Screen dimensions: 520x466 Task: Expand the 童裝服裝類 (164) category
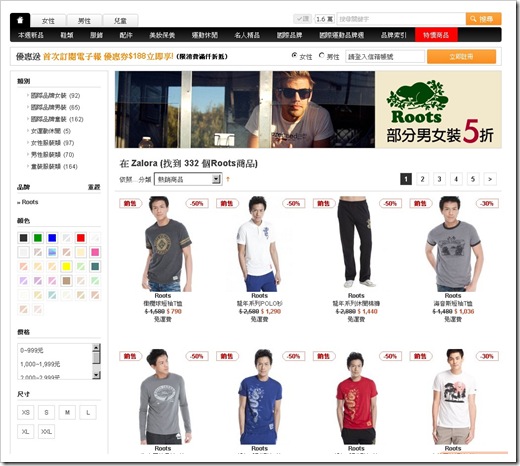tap(54, 166)
